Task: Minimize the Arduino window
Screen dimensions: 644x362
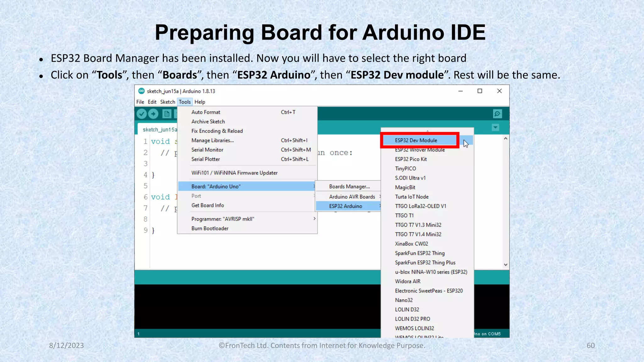Action: pos(460,91)
